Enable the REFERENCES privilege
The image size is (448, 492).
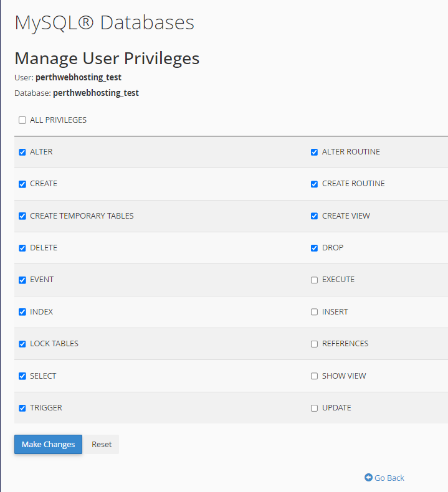(314, 344)
